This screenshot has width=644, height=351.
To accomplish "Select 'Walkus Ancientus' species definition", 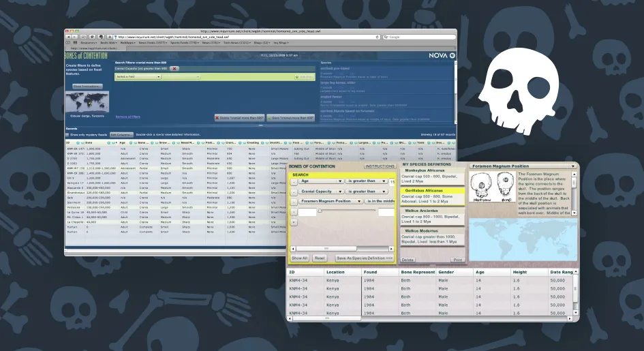I will click(x=433, y=216).
